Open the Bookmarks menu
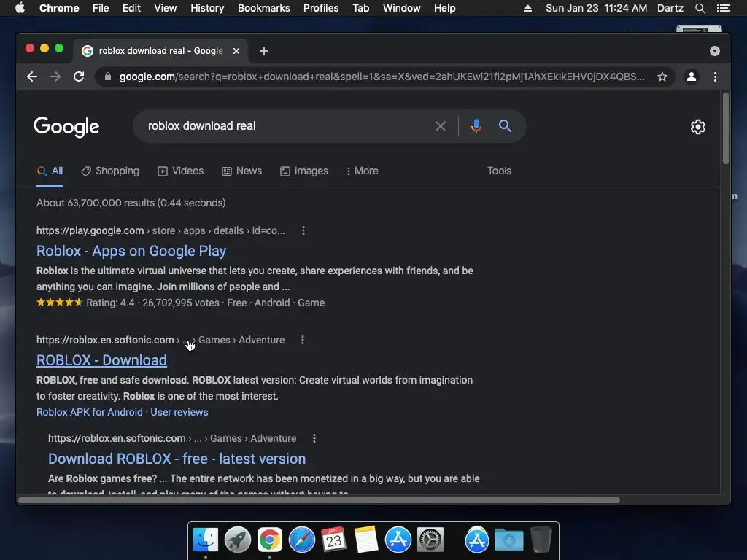The image size is (747, 560). [264, 8]
